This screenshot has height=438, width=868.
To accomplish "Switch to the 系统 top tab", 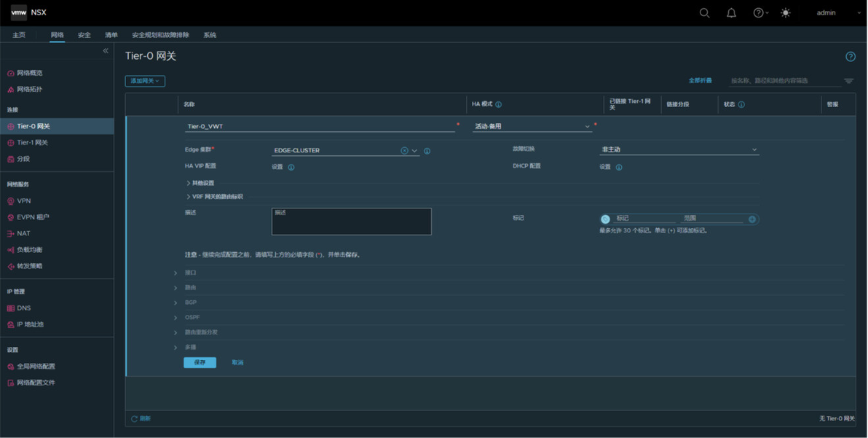I will tap(210, 35).
